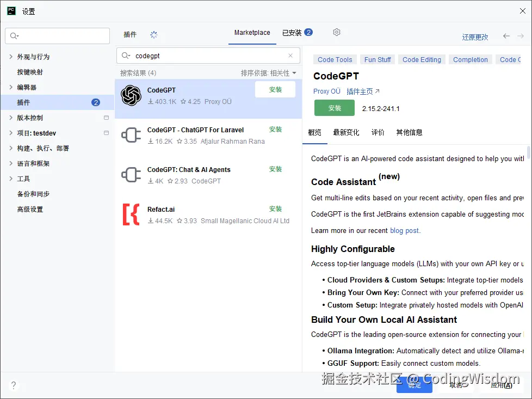Expand 构建、执行、部署 section
The image size is (532, 399).
[11, 148]
